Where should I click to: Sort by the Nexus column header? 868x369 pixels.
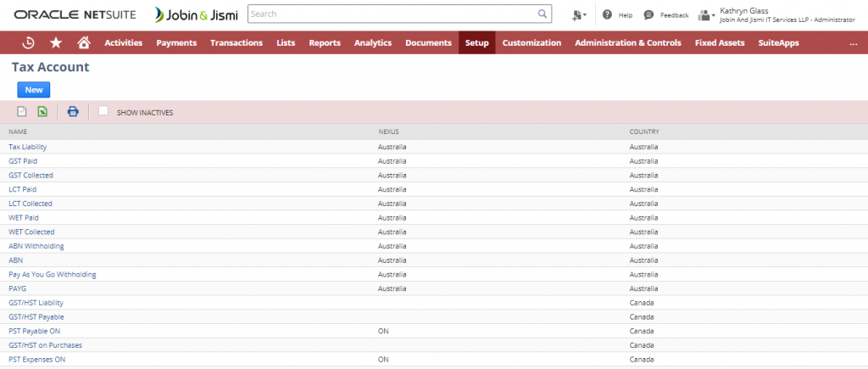[x=388, y=131]
